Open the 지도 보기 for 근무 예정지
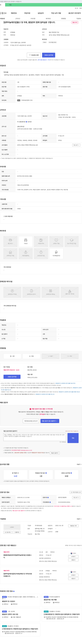 point(76,145)
